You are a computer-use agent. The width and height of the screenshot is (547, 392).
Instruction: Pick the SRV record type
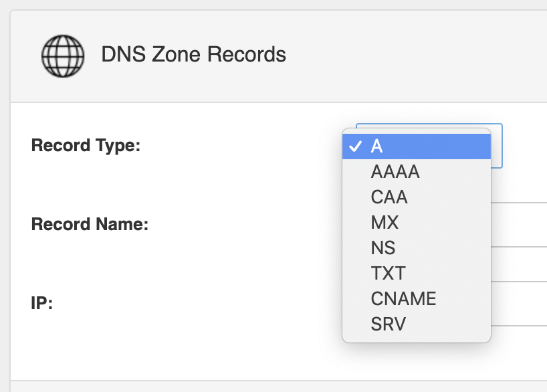[x=417, y=324]
